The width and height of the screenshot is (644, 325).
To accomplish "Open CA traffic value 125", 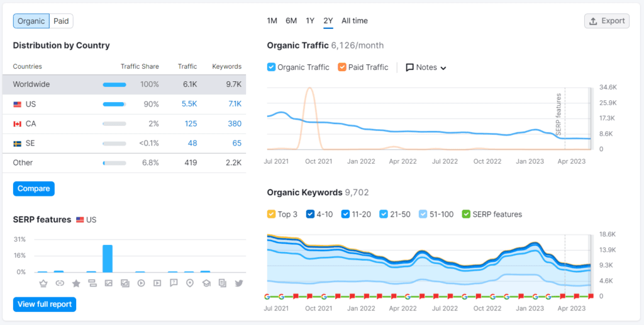I will click(191, 124).
